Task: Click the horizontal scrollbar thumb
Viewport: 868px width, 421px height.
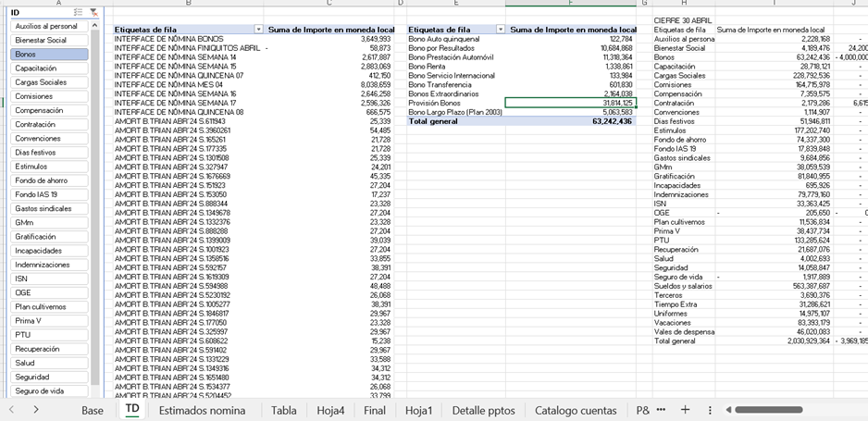Action: 768,409
